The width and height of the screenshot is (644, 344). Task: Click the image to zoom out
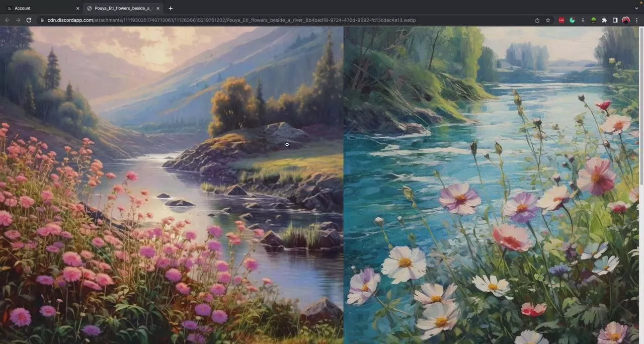click(287, 145)
